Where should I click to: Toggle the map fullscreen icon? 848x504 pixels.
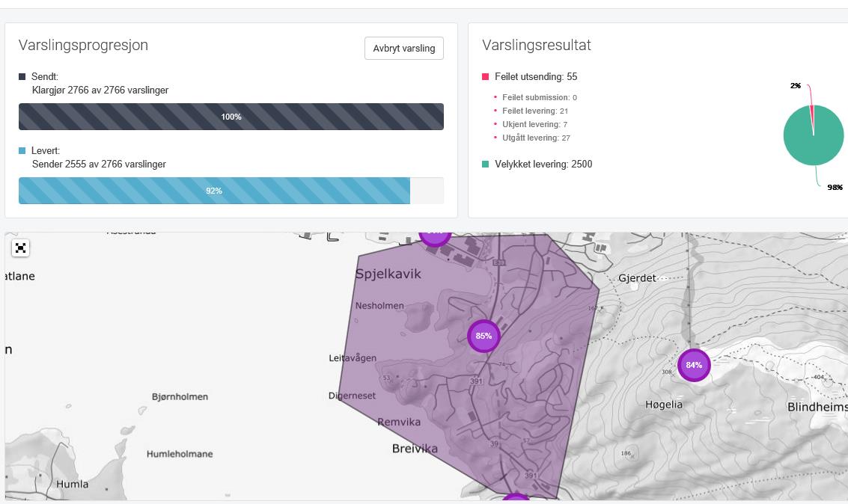pyautogui.click(x=20, y=248)
